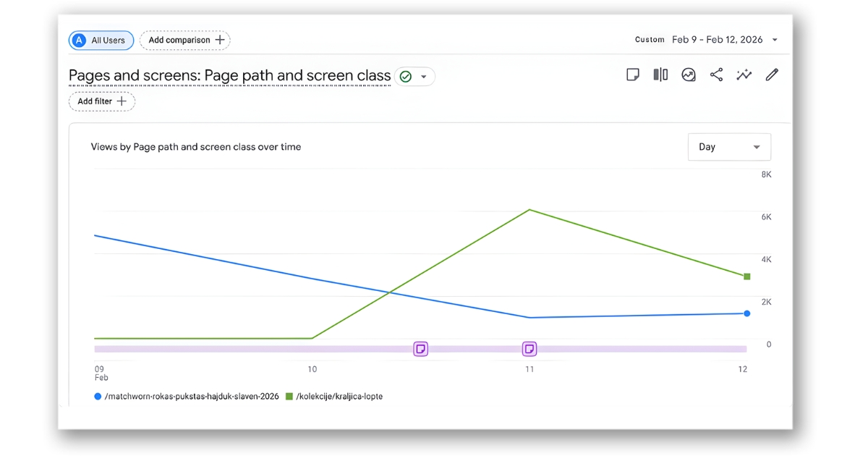
Task: Customize report with the pencil icon
Action: pos(772,75)
